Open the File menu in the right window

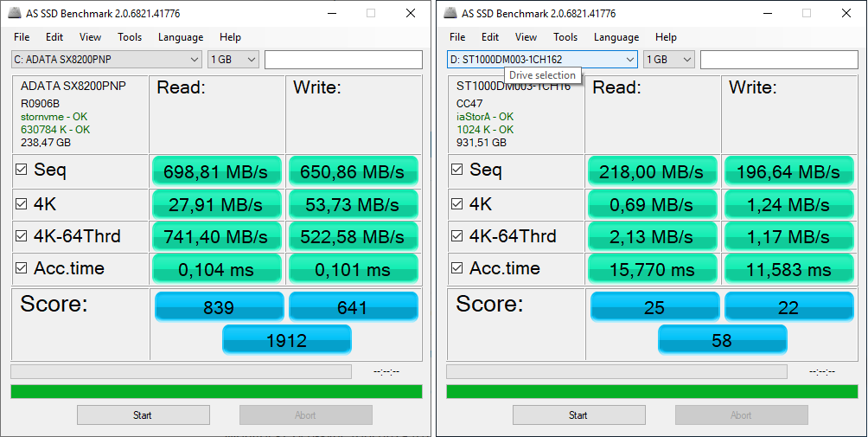pyautogui.click(x=457, y=37)
